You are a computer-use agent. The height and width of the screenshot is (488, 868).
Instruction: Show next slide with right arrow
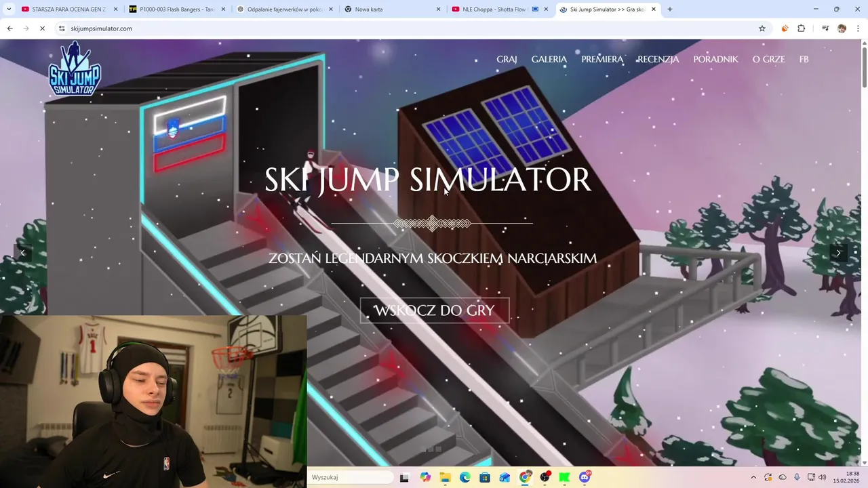pyautogui.click(x=838, y=253)
